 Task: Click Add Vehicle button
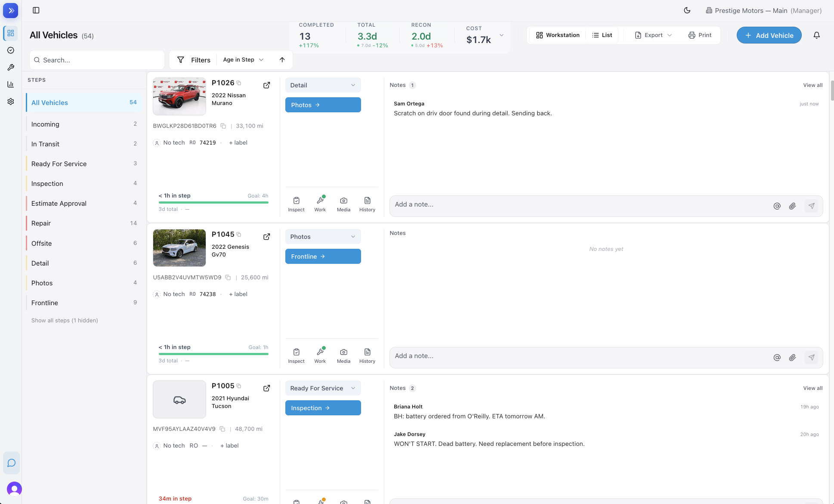click(769, 35)
